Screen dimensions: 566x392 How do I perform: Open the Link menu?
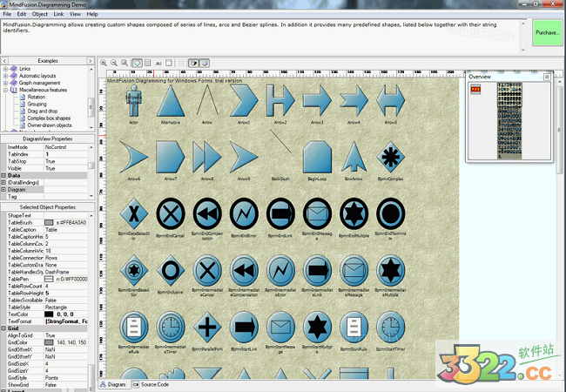58,14
